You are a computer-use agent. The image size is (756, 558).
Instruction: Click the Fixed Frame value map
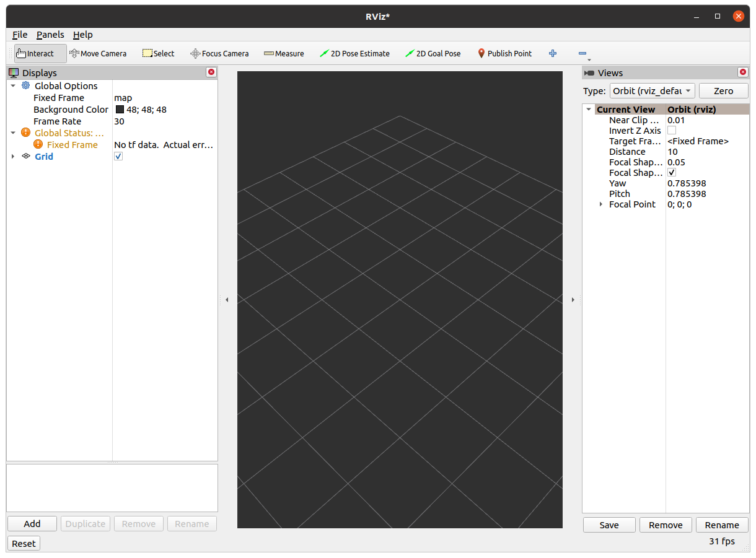(x=123, y=98)
